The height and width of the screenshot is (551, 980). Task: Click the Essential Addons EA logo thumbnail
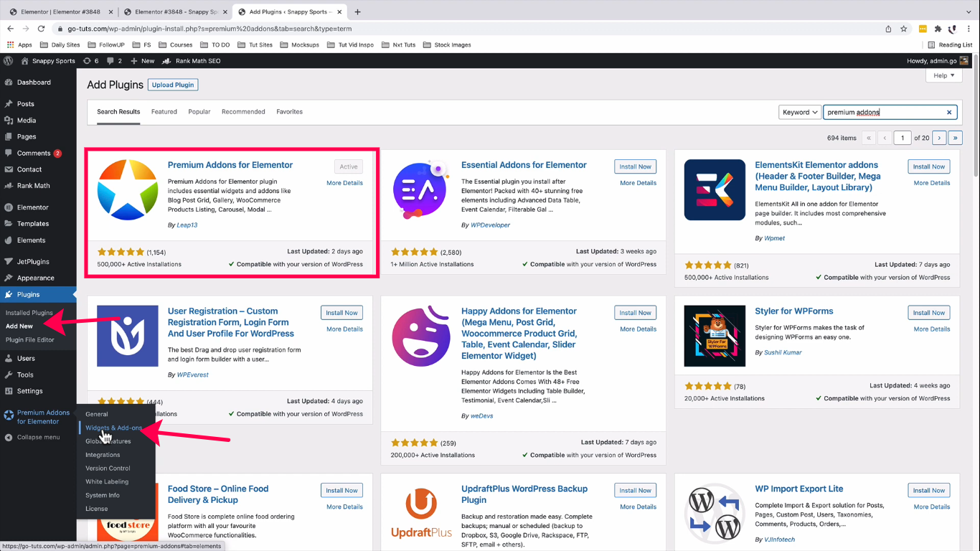pos(422,190)
